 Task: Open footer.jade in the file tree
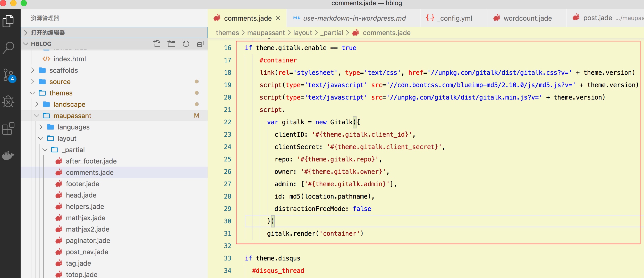114,184
